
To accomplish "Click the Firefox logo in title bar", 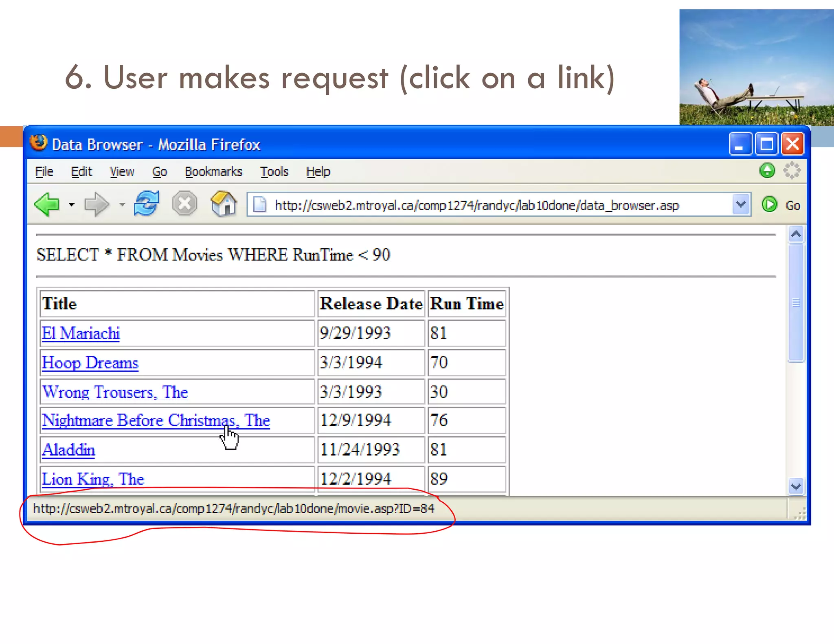I will point(39,143).
